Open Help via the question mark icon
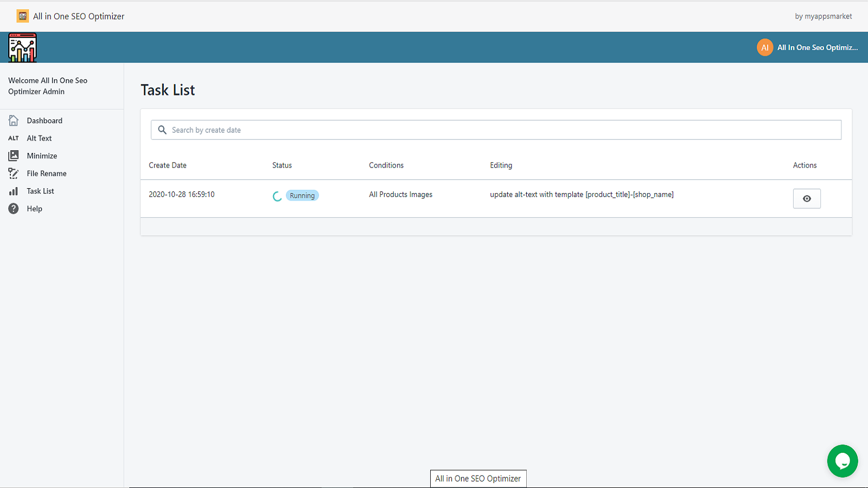Viewport: 868px width, 488px height. tap(14, 209)
